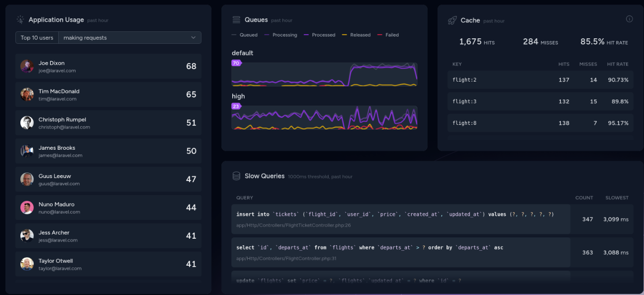Viewport: 644px width, 295px height.
Task: Click Taylor Otwell's avatar
Action: point(27,264)
